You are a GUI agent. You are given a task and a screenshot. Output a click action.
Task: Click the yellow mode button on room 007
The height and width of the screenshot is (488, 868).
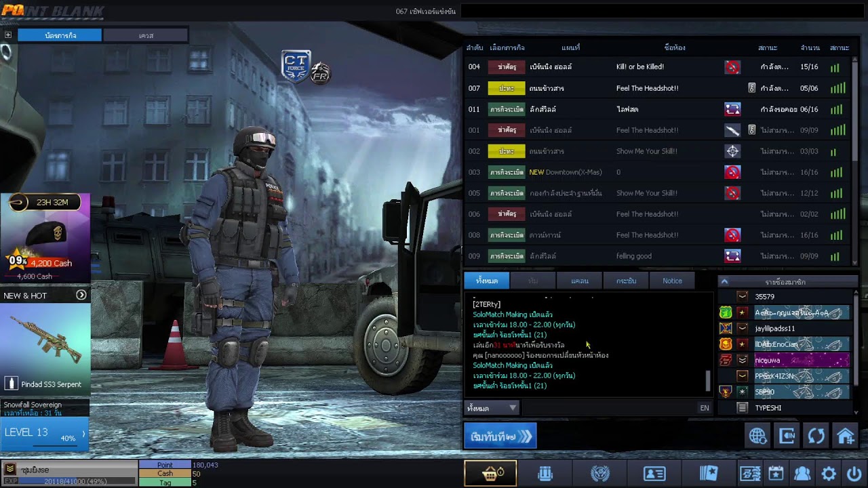507,88
